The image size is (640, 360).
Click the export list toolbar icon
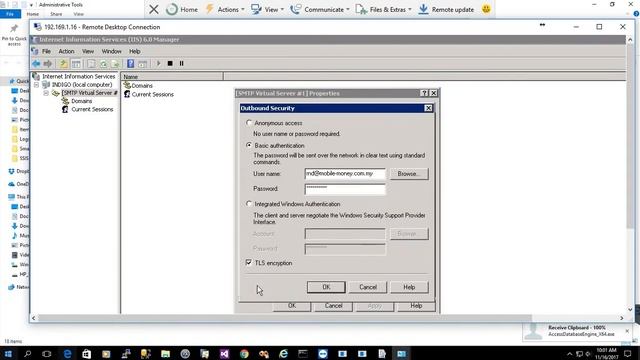(115, 64)
